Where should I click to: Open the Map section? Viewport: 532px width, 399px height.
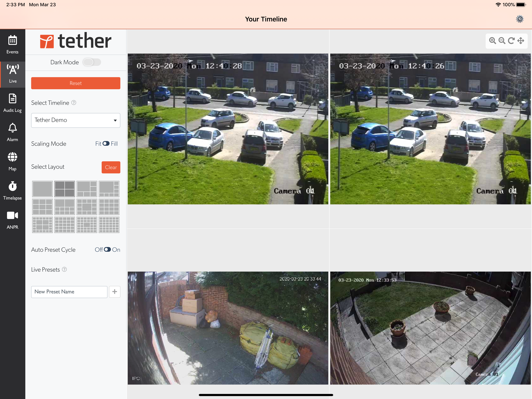coord(12,162)
